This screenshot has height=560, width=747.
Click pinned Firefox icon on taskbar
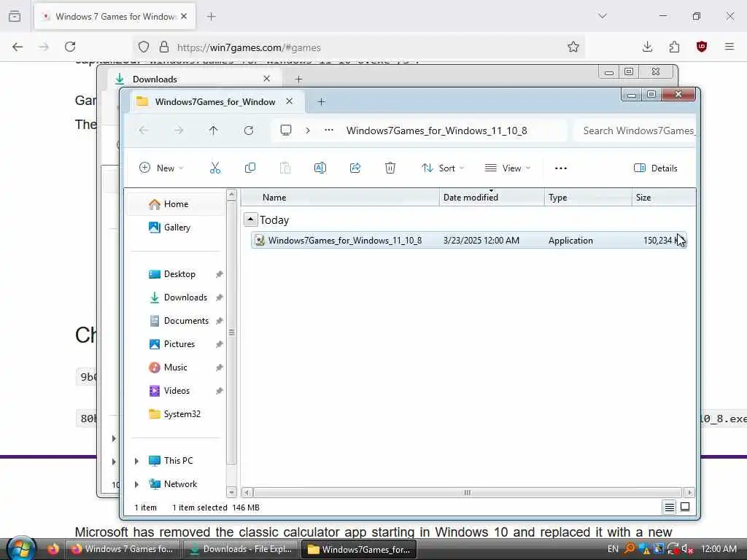tap(53, 549)
